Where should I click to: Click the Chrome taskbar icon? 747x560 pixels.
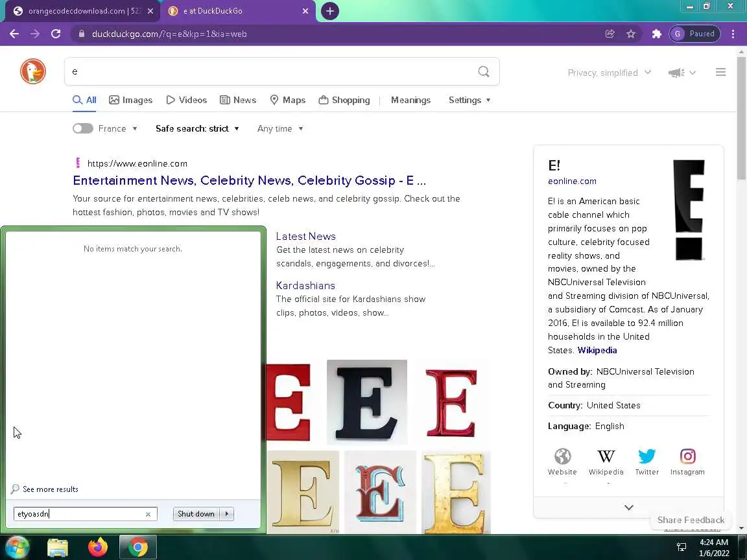pos(137,547)
